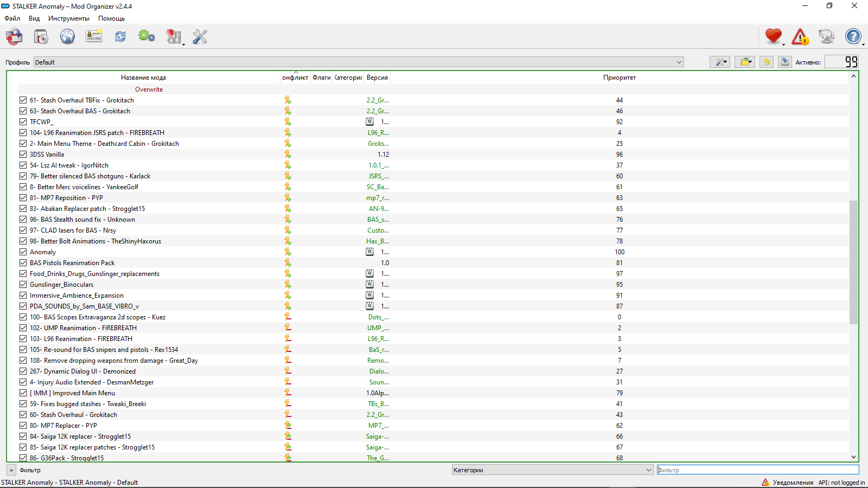Click conflict icon for Anomaly row
Viewport: 868px width, 488px height.
coord(288,252)
